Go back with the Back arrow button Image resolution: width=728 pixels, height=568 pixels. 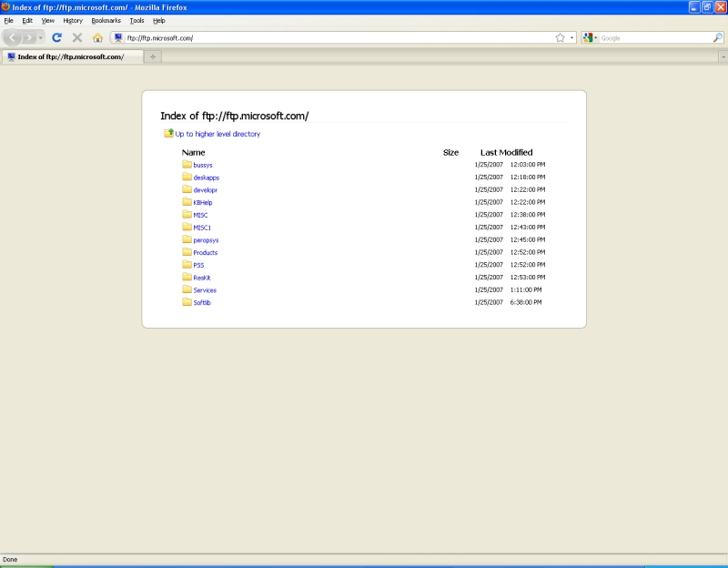pyautogui.click(x=13, y=37)
